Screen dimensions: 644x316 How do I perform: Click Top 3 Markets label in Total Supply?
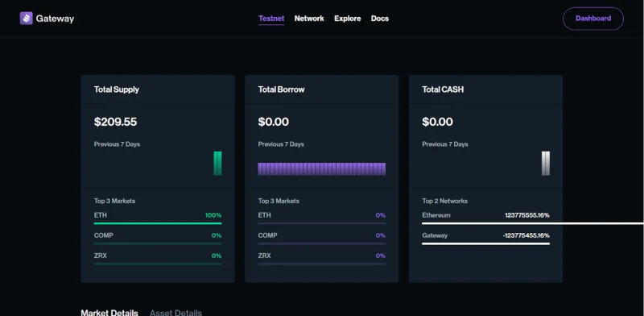tap(114, 201)
